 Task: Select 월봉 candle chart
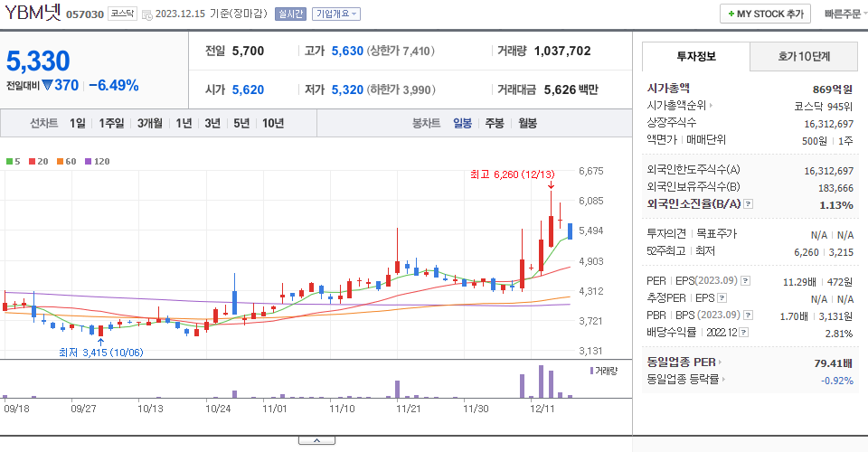coord(527,123)
